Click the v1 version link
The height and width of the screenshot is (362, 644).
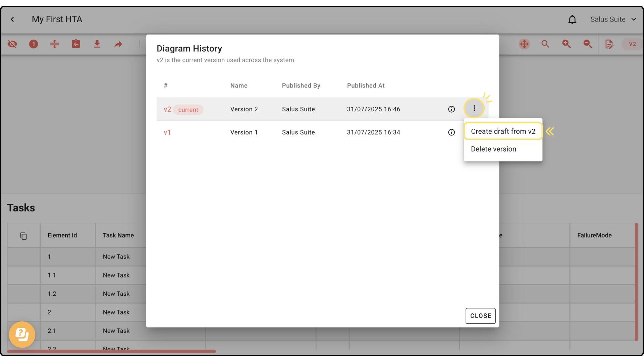click(167, 132)
